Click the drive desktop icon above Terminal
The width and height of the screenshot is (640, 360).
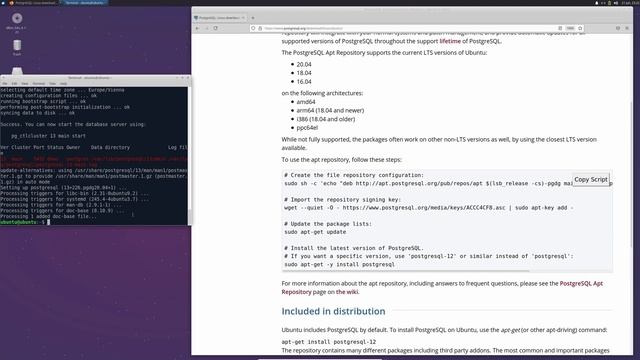(17, 71)
